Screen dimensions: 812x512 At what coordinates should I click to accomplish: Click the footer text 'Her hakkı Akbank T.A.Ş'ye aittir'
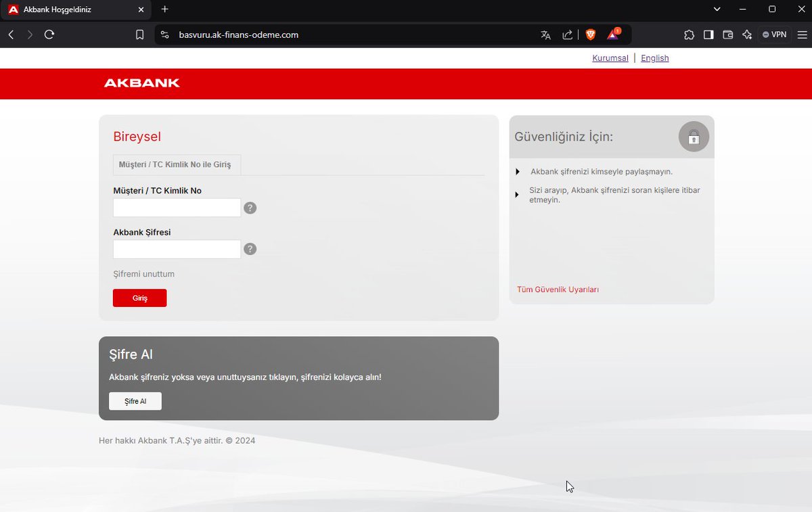(161, 440)
